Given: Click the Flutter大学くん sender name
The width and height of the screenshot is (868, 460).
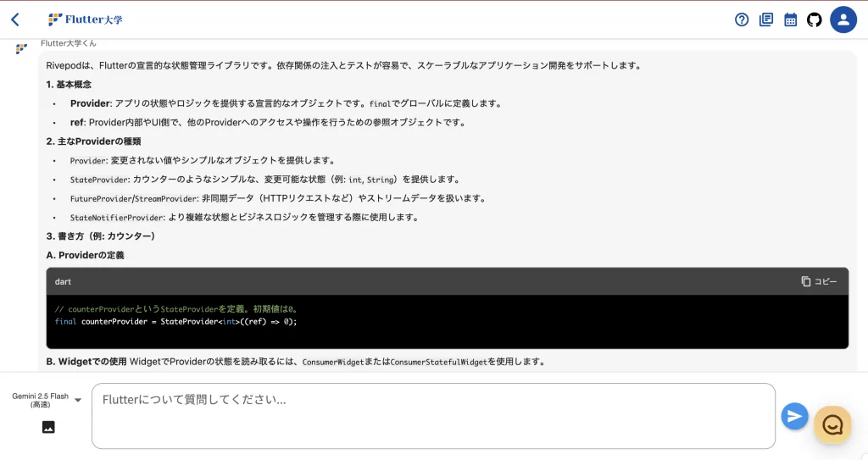Looking at the screenshot, I should (x=69, y=43).
